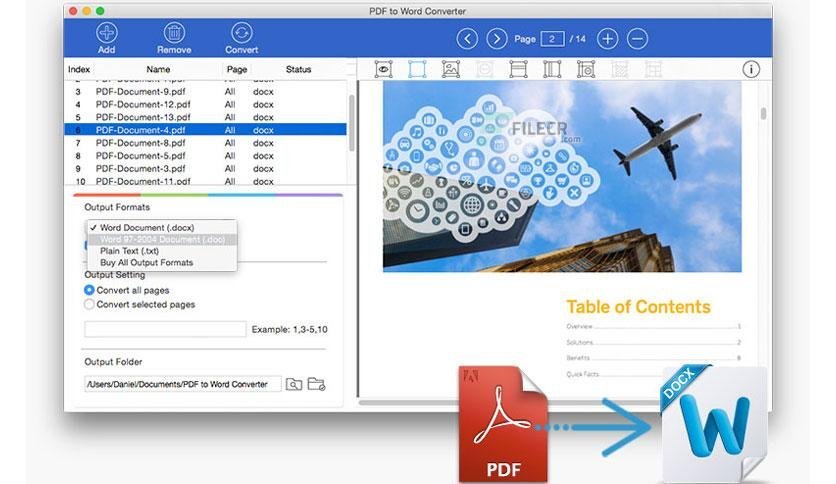Choose Word Document (.docx) format option

pyautogui.click(x=162, y=228)
